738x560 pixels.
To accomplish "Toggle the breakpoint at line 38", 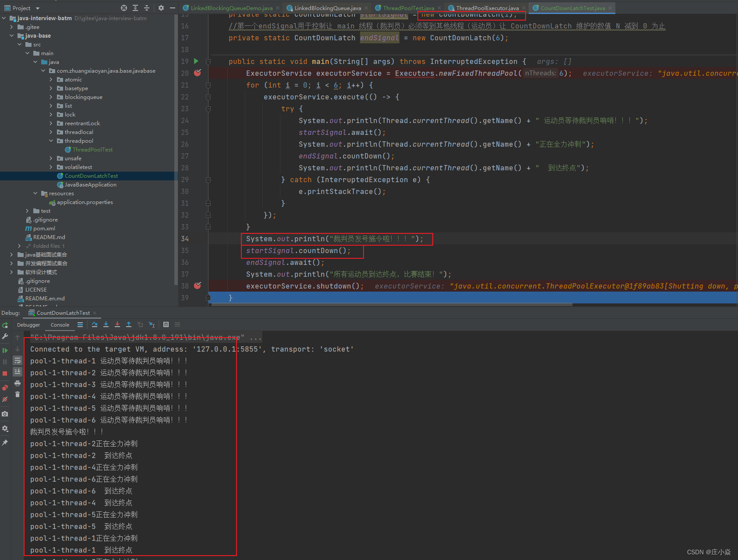I will point(198,285).
